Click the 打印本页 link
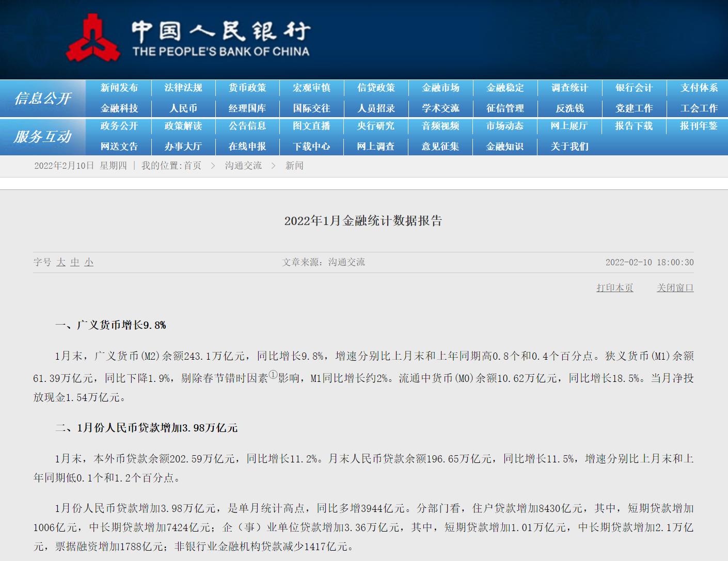This screenshot has height=561, width=728. tap(615, 288)
